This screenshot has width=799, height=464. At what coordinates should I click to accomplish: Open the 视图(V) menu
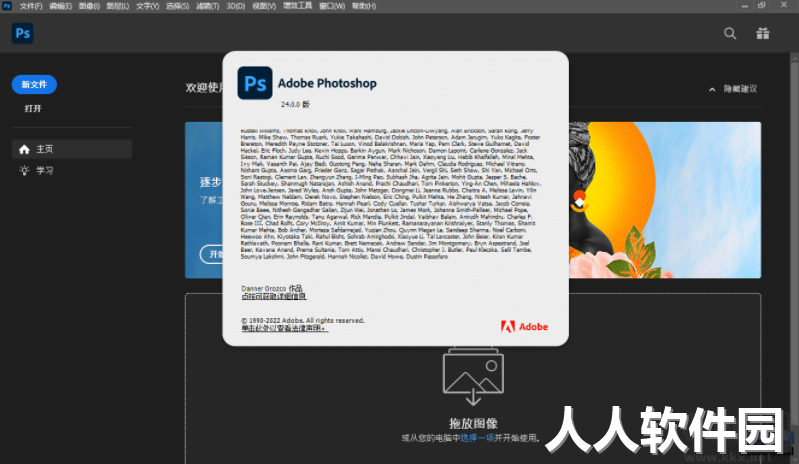pyautogui.click(x=264, y=6)
